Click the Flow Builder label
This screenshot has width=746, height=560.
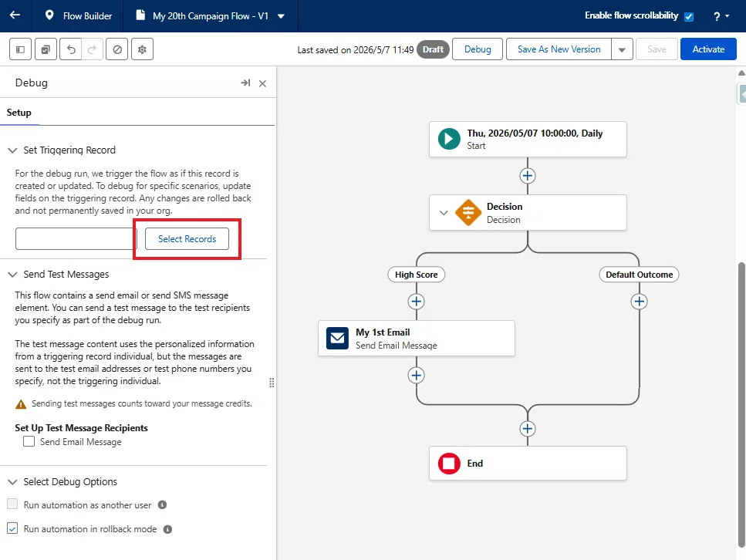[87, 16]
